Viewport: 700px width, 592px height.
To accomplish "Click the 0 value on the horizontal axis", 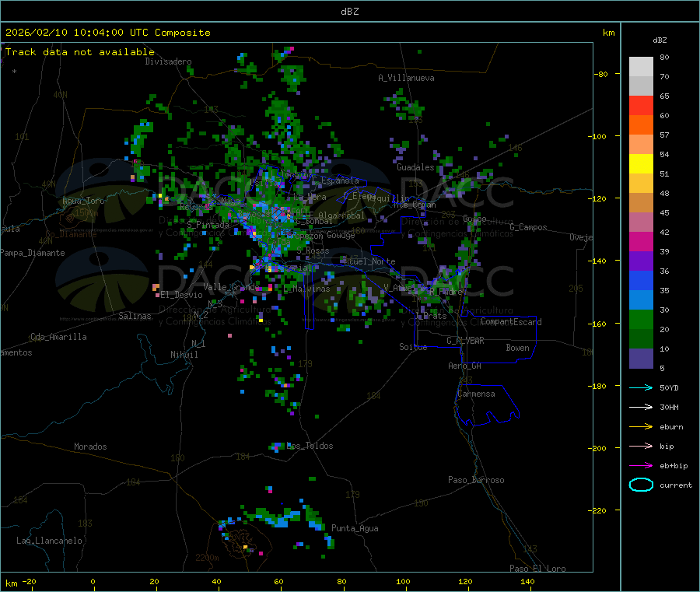I will 93,581.
